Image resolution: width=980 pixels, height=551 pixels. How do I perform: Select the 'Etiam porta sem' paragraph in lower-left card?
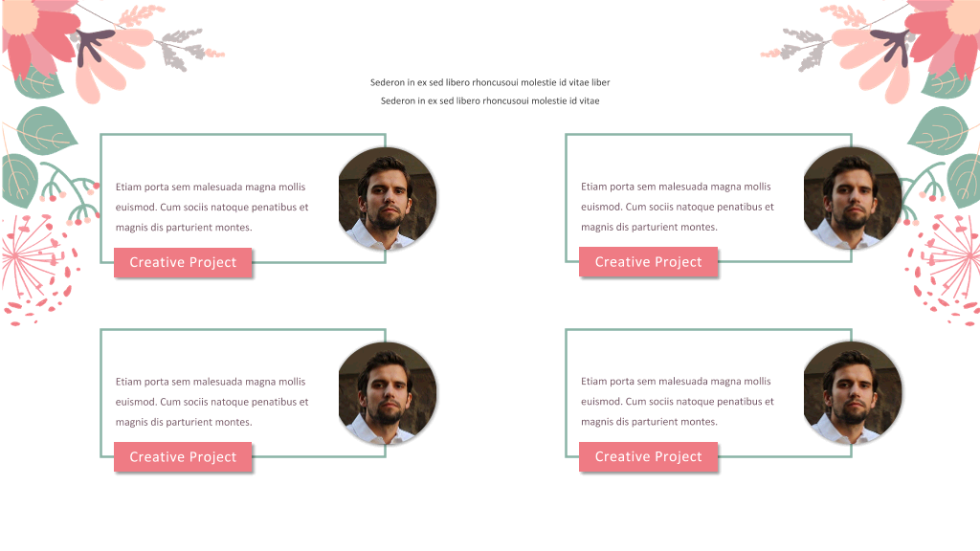point(212,402)
